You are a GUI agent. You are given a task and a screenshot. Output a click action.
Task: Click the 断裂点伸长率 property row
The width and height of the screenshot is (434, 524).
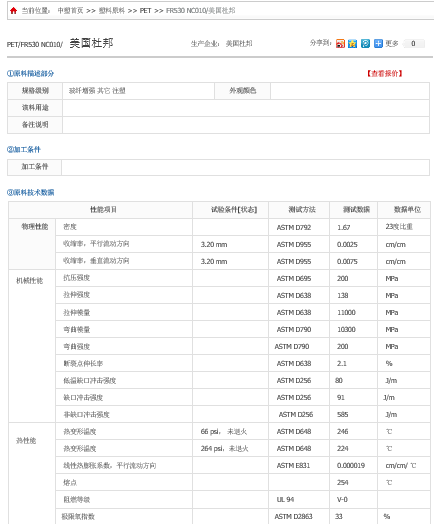(124, 363)
